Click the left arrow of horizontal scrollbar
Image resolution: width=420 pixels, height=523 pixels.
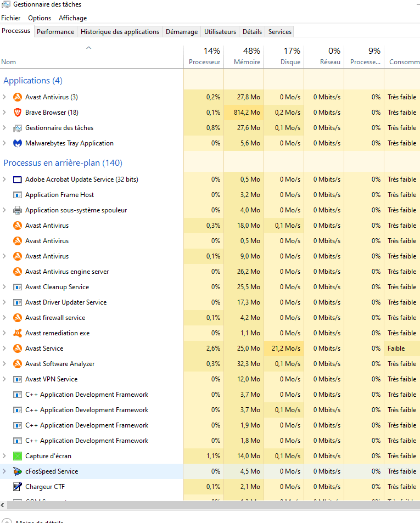[3, 505]
